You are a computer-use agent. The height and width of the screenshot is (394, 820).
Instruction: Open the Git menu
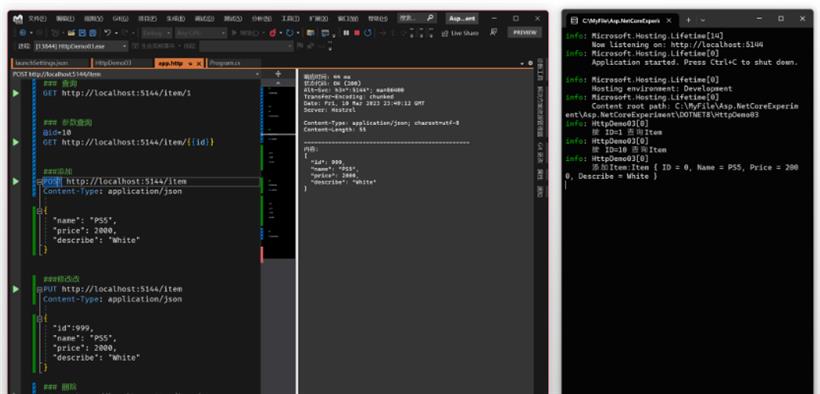[120, 18]
